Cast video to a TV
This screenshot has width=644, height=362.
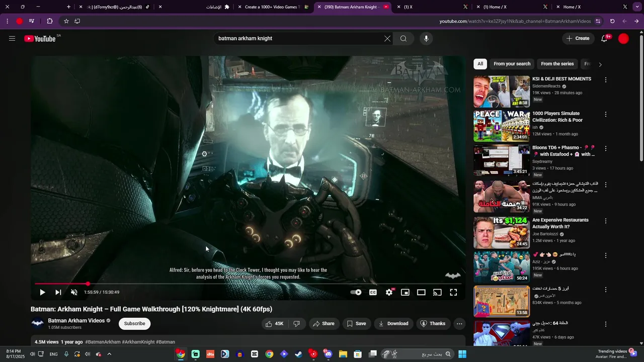click(x=437, y=292)
